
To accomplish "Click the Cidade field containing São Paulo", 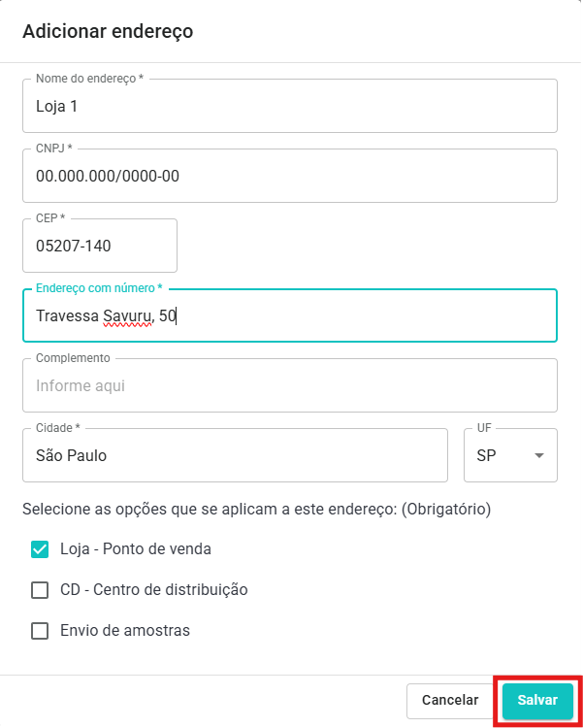I will point(235,455).
